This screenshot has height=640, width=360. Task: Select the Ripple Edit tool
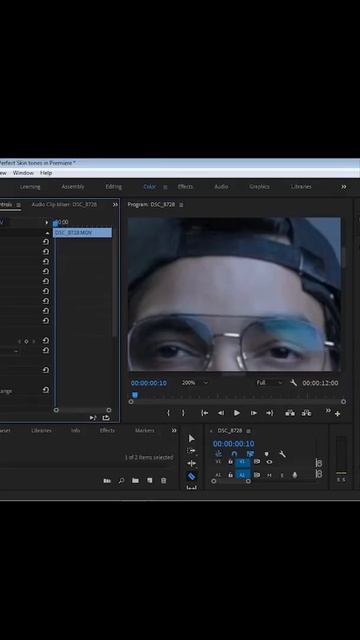point(191,463)
